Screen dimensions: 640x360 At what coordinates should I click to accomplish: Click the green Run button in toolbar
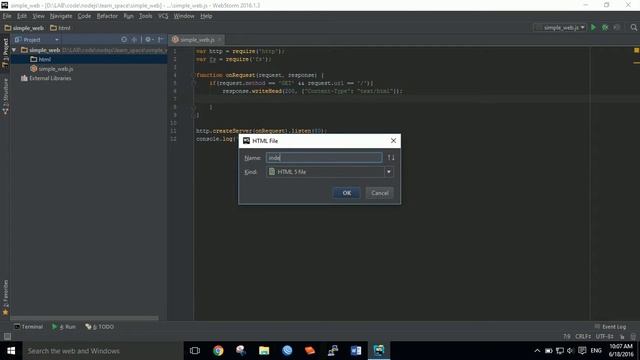tap(593, 27)
